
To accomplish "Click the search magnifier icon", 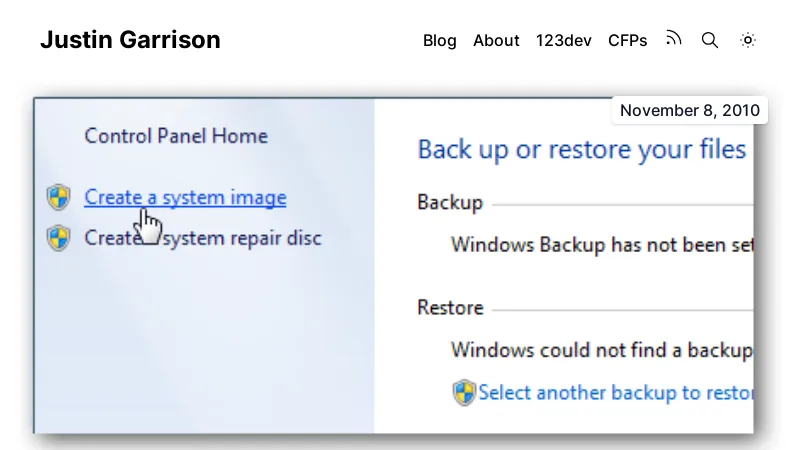I will (710, 41).
